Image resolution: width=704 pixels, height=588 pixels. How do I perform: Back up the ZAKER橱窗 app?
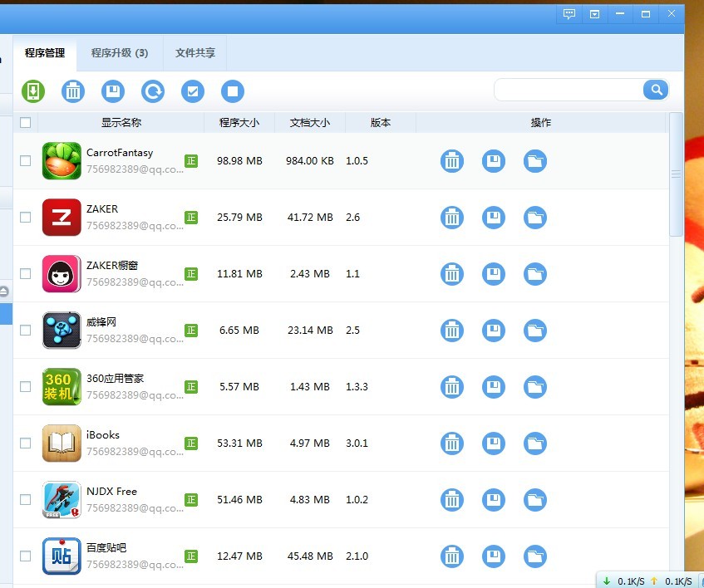[x=494, y=274]
